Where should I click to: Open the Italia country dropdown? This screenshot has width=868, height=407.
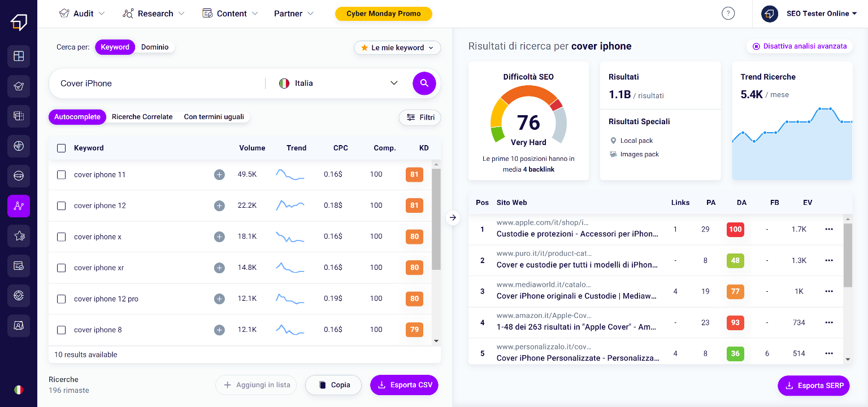338,84
